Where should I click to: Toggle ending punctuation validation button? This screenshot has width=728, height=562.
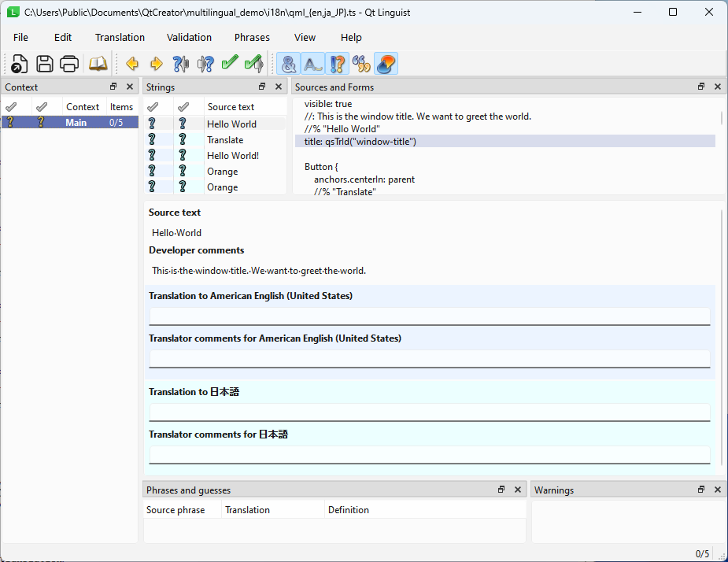pos(338,64)
